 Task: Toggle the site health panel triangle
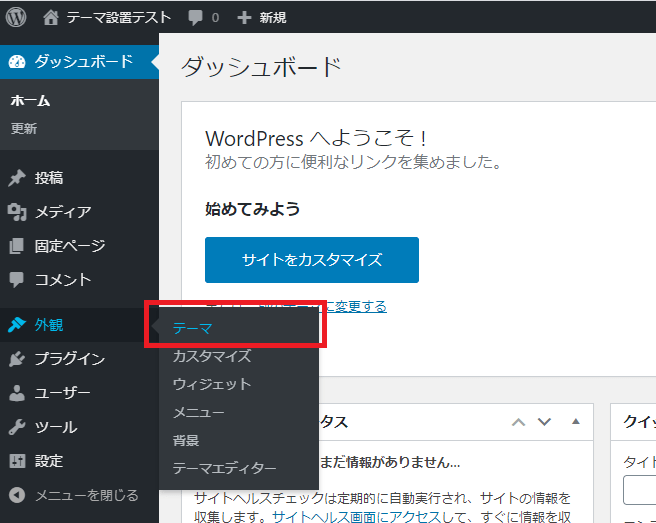[575, 422]
